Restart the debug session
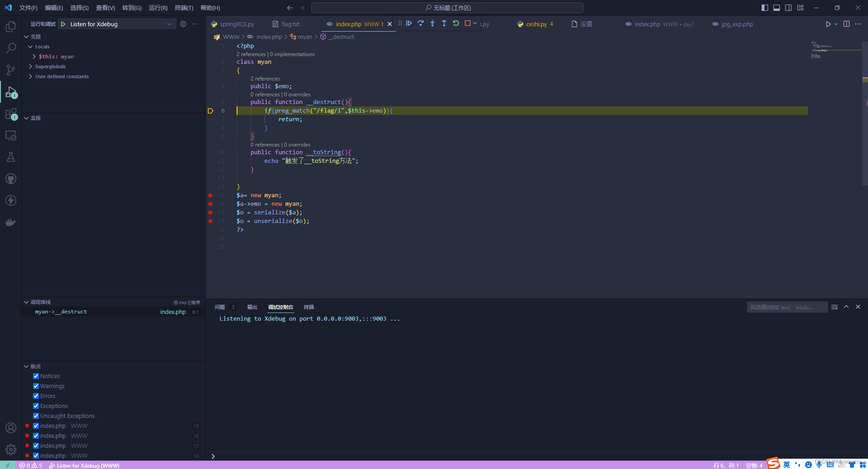 coord(456,23)
